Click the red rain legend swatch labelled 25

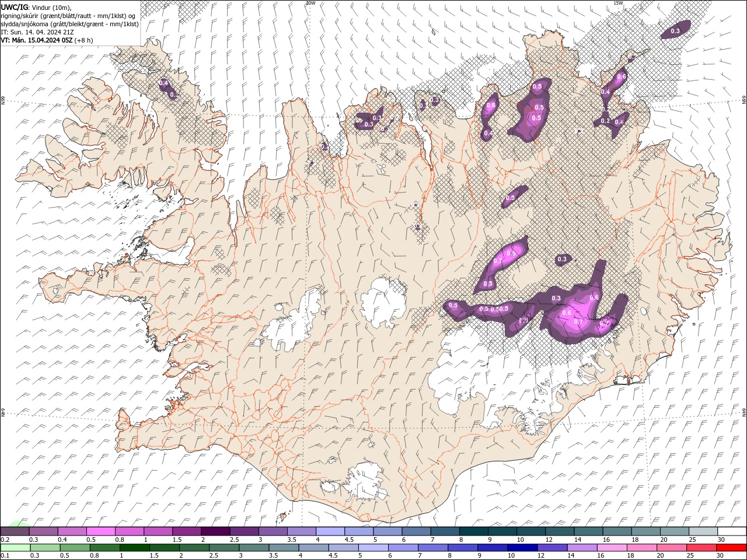click(701, 548)
